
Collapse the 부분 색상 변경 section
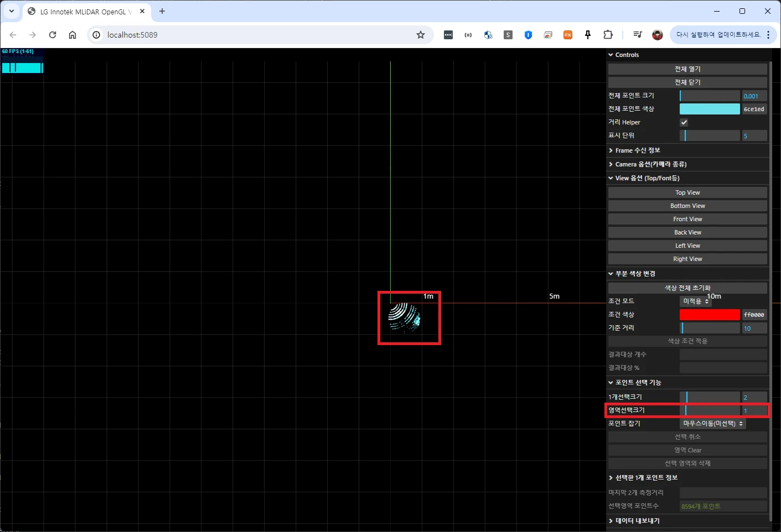(x=687, y=274)
